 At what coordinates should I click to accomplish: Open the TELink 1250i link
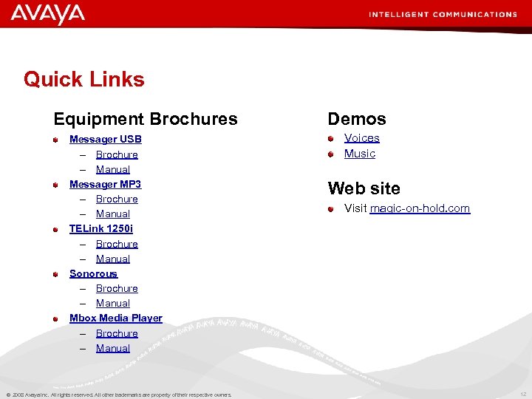[x=101, y=228]
